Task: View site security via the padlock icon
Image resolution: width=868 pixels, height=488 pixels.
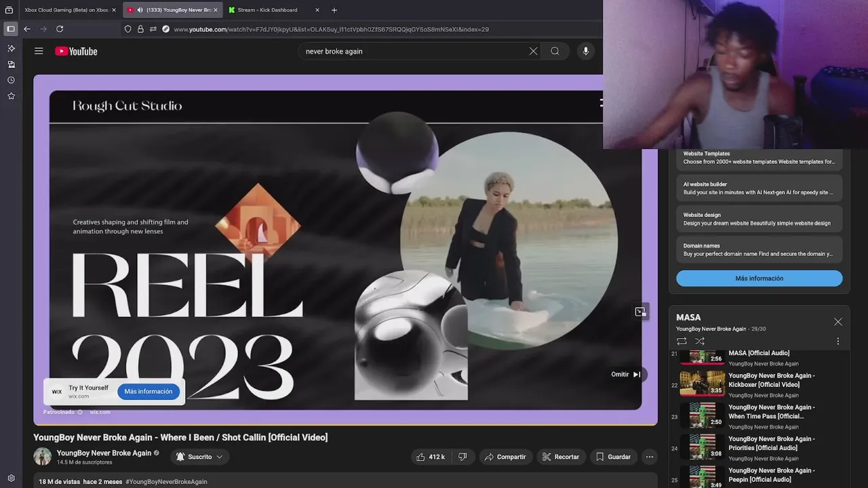Action: point(140,29)
